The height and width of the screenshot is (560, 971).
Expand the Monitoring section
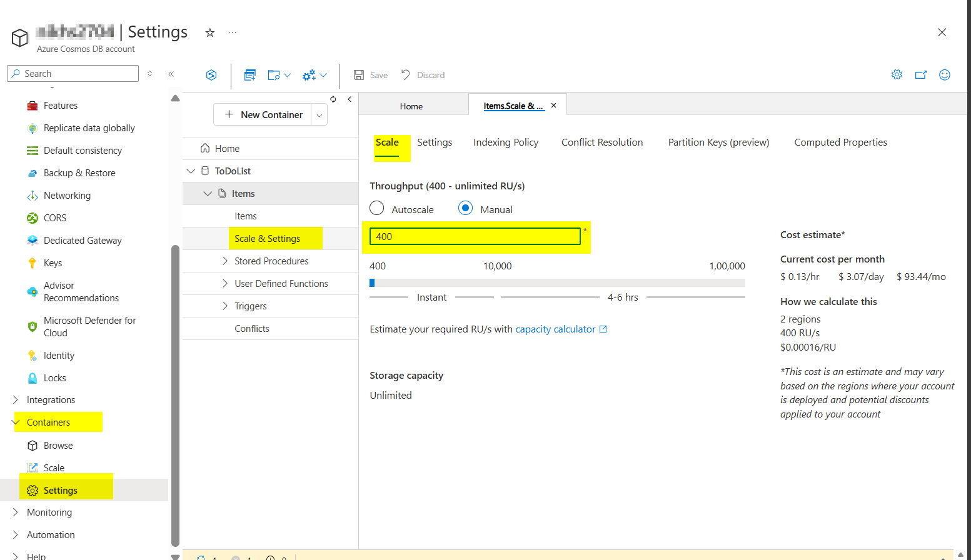[x=16, y=512]
